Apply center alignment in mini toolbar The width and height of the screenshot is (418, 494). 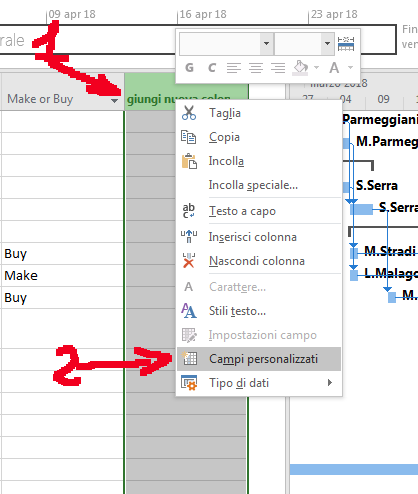[256, 68]
